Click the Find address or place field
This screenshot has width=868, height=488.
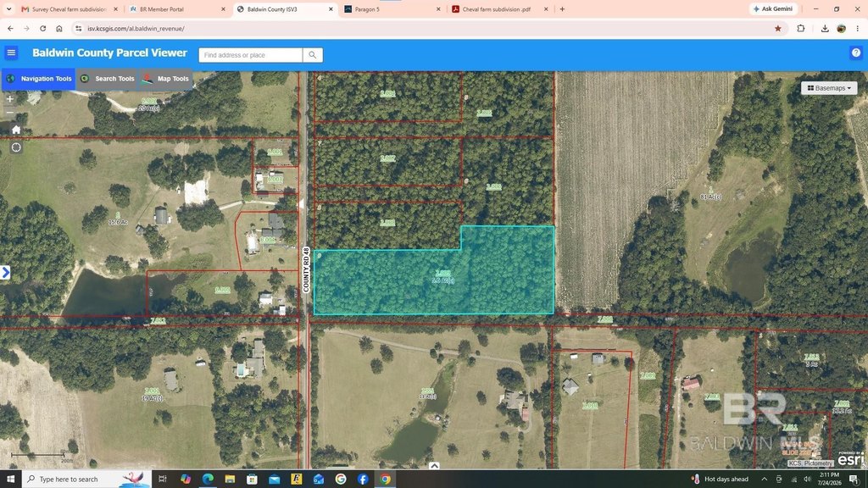(251, 55)
